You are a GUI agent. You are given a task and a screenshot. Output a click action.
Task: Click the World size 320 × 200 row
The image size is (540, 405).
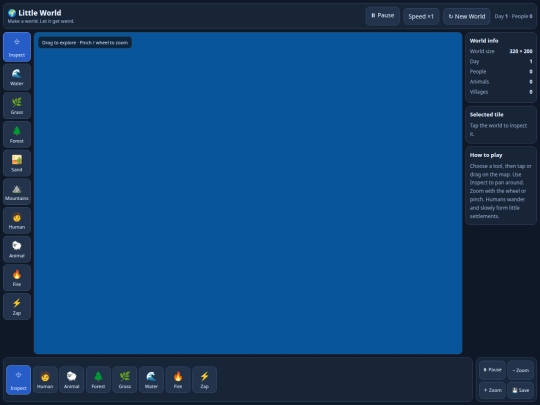(501, 51)
